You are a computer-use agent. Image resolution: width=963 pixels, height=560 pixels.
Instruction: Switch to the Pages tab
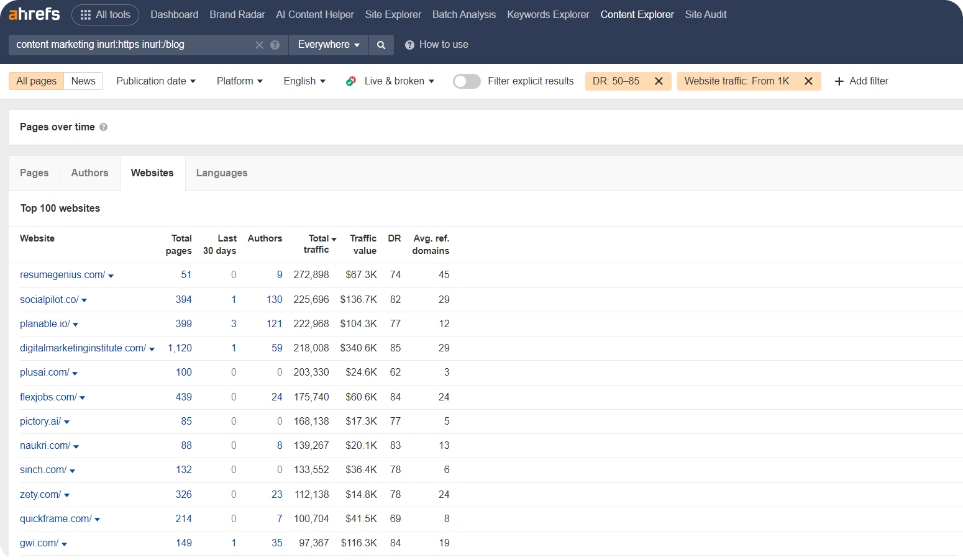coord(34,173)
